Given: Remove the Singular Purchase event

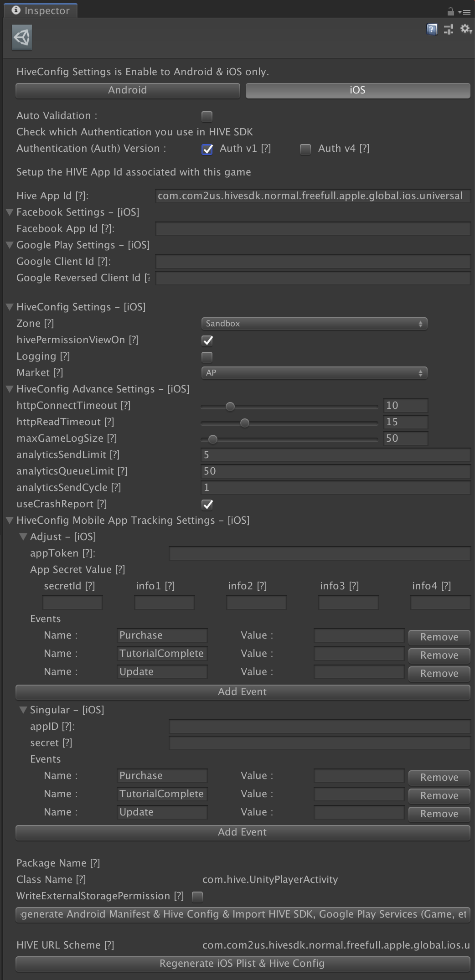Looking at the screenshot, I should point(439,777).
